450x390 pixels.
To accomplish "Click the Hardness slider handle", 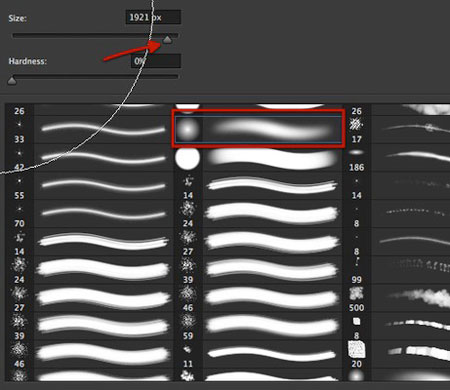I will pos(12,81).
